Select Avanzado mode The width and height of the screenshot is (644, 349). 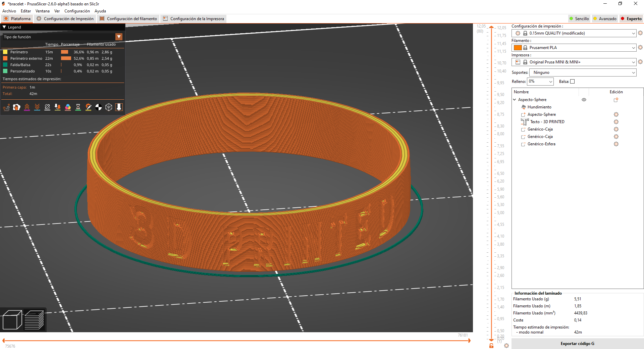605,19
